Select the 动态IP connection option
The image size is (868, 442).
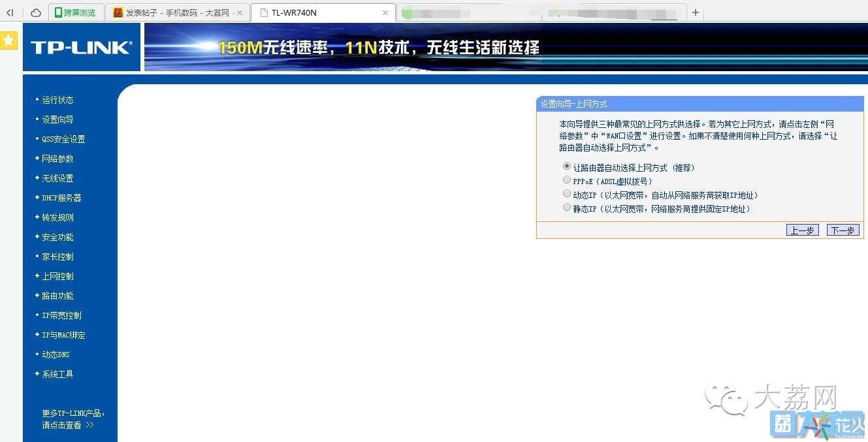point(567,194)
